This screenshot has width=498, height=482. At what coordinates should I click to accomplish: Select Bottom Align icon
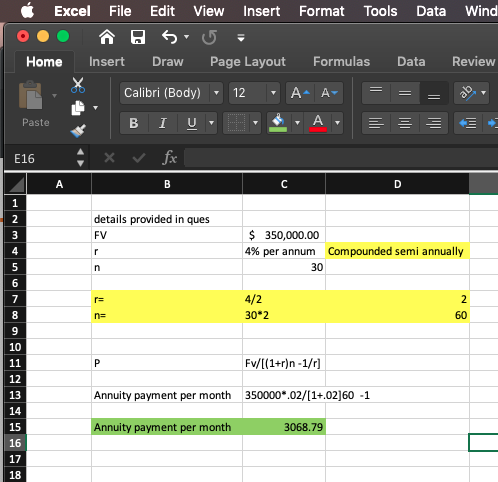(434, 93)
